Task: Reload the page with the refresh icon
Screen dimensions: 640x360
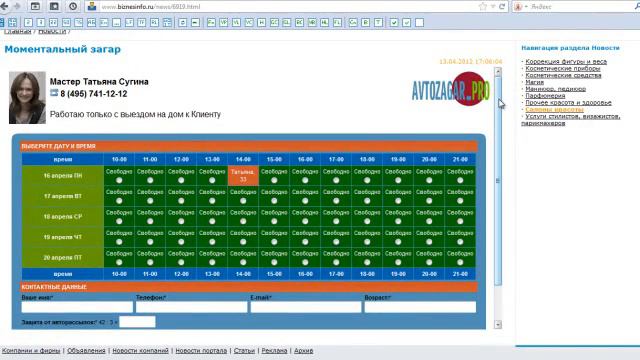Action: click(502, 7)
